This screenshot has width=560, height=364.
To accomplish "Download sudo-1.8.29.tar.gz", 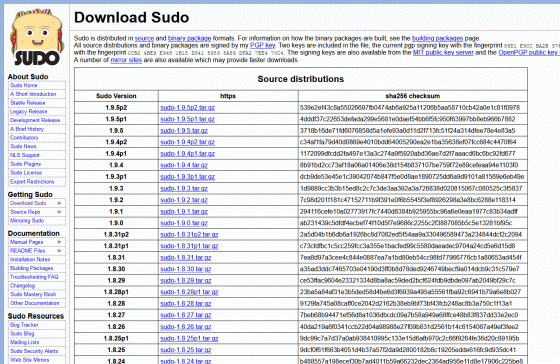I will click(x=186, y=281).
